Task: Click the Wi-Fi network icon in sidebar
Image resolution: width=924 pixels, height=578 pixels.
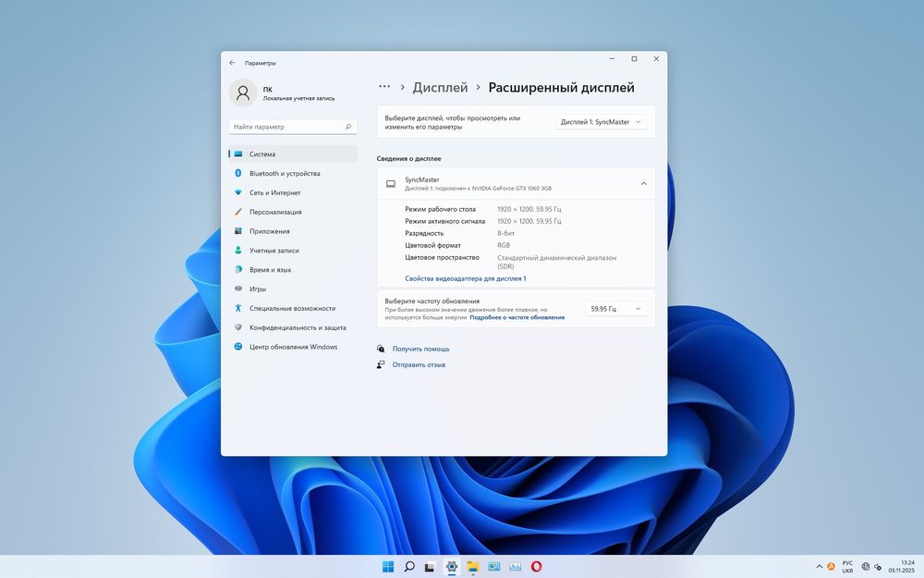Action: coord(238,193)
